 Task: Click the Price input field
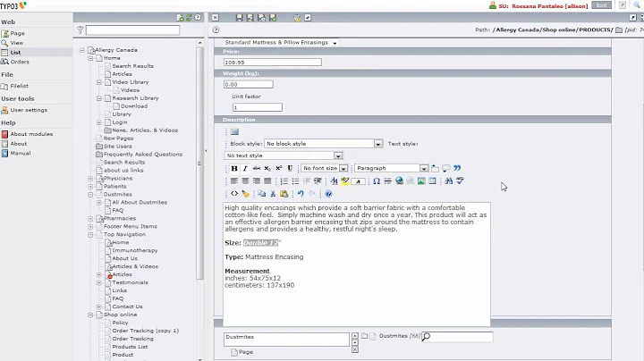[x=272, y=63]
